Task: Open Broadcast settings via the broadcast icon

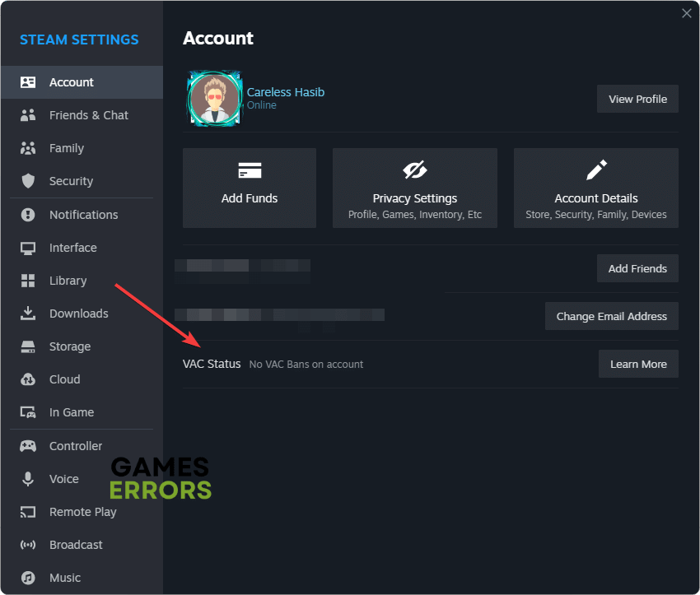Action: (28, 545)
